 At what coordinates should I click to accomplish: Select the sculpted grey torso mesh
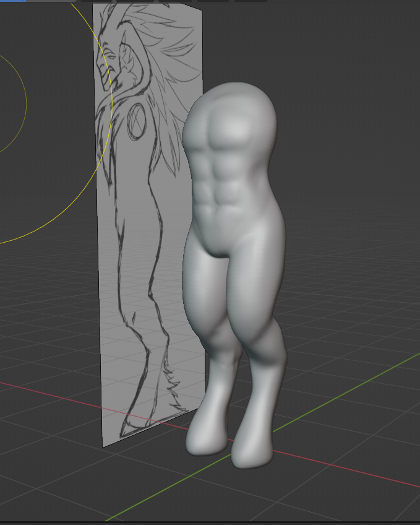pyautogui.click(x=235, y=274)
